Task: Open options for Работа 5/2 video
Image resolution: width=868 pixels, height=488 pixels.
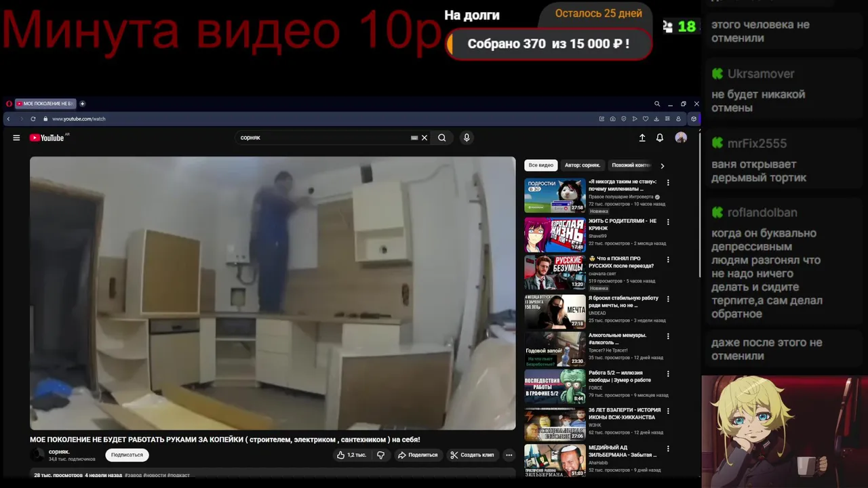Action: pos(668,373)
